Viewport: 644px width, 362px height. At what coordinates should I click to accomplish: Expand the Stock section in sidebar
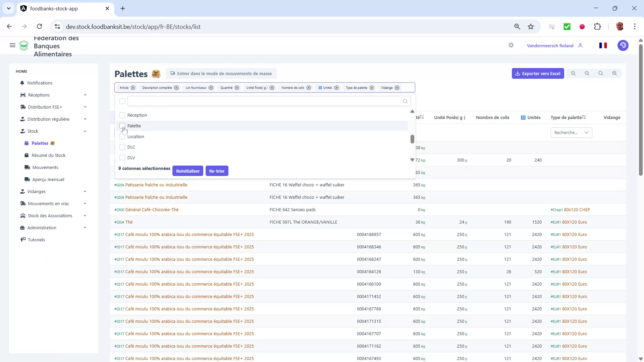(x=33, y=131)
